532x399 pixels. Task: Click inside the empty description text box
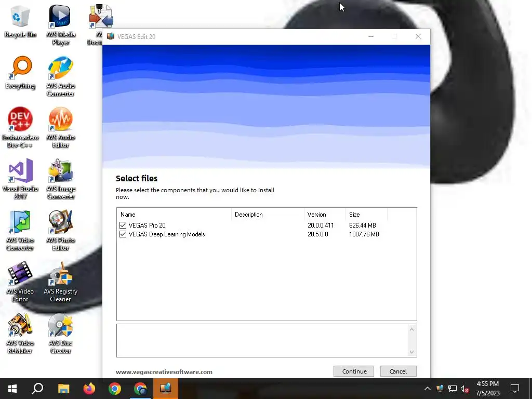262,340
